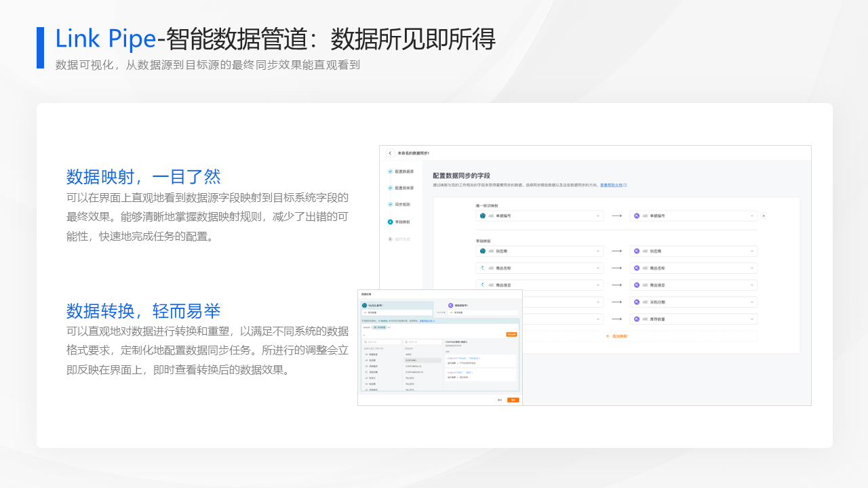Click the MySQL icon in source 供应商 field
This screenshot has width=868, height=488.
tap(483, 251)
